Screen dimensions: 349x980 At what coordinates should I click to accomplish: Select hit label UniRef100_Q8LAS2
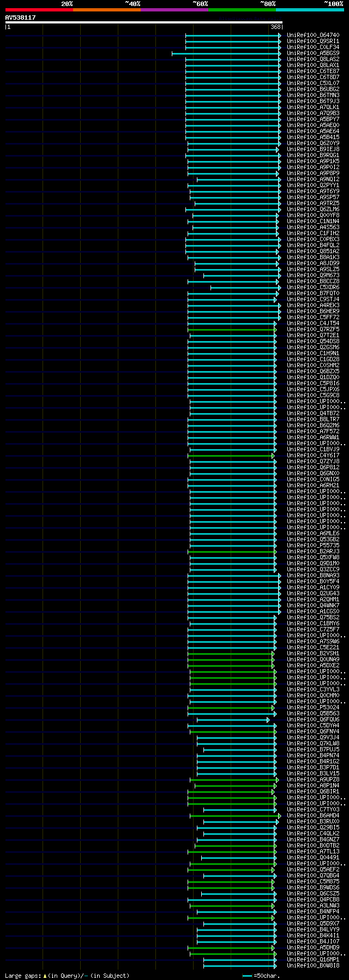pyautogui.click(x=313, y=59)
